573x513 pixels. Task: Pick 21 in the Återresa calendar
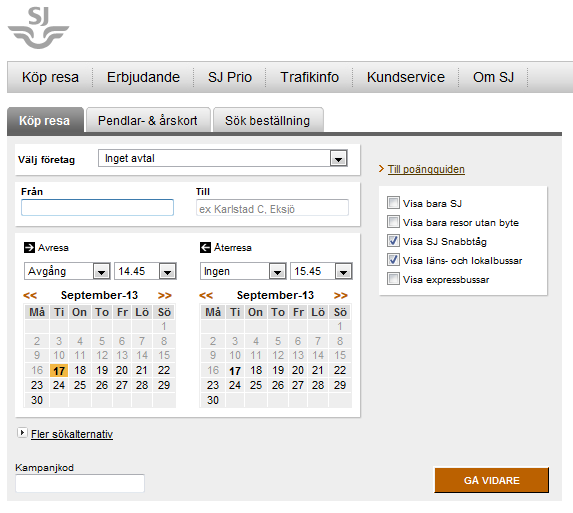point(318,370)
